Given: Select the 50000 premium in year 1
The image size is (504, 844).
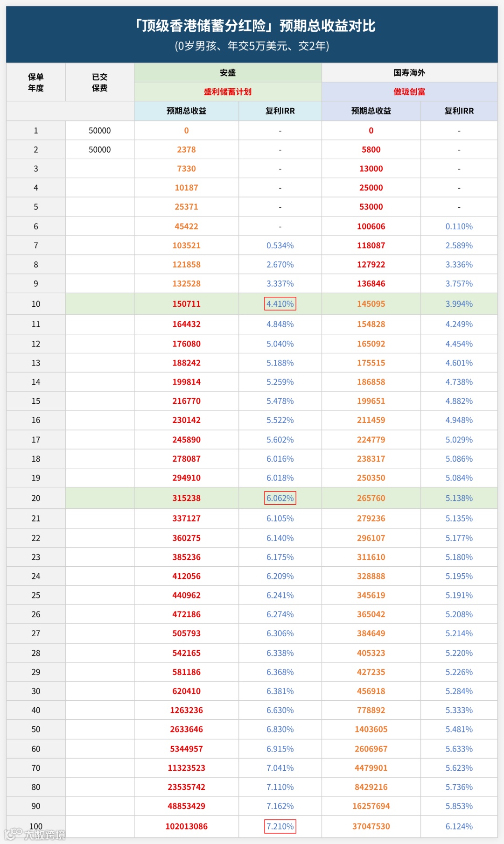Looking at the screenshot, I should (x=100, y=131).
